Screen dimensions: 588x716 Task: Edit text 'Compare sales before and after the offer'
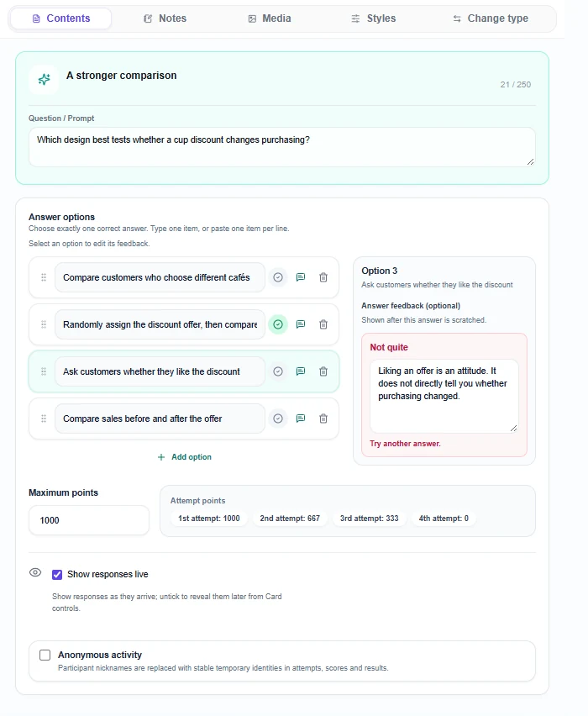pos(160,419)
